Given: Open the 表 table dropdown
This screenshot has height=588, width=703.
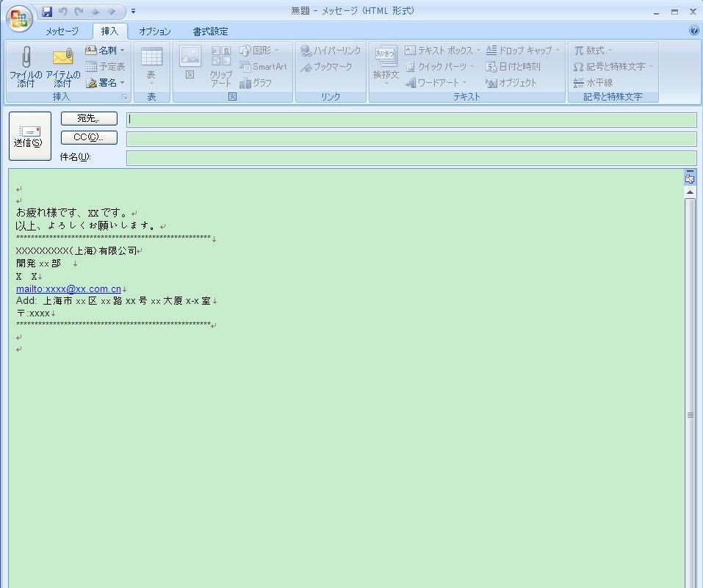Looking at the screenshot, I should tap(151, 66).
